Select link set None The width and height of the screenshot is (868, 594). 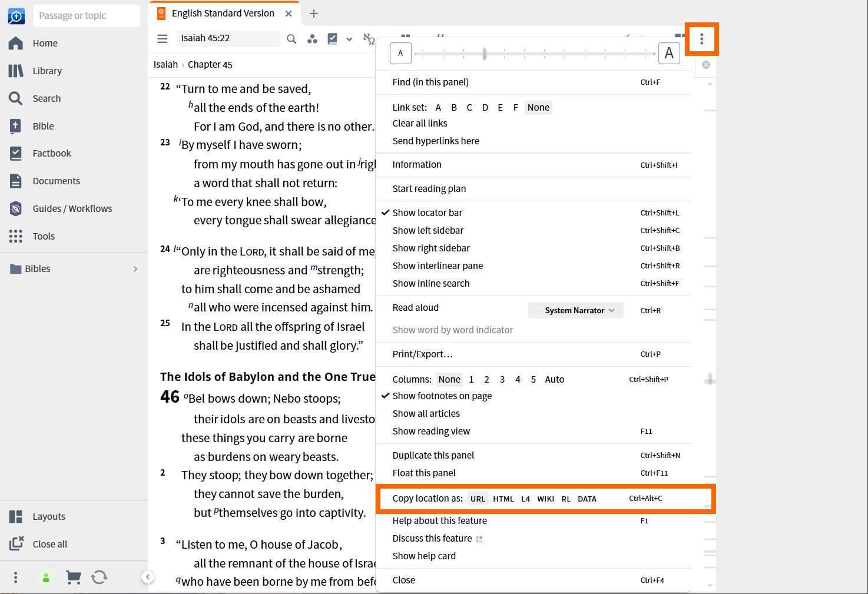pos(538,107)
